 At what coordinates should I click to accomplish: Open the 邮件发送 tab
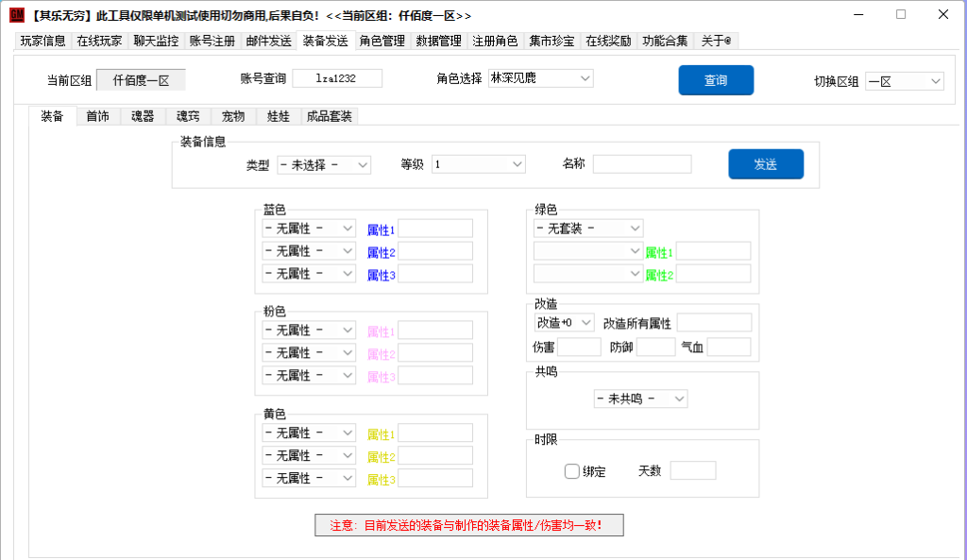point(268,41)
